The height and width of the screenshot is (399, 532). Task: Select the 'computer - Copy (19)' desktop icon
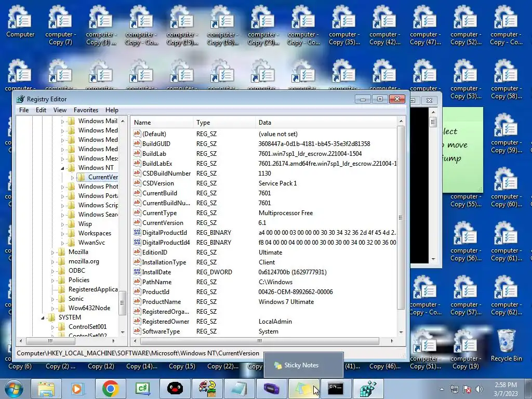point(465,350)
